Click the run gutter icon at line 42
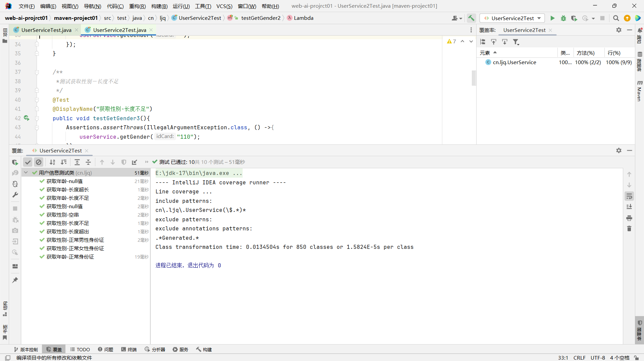The height and width of the screenshot is (361, 644). point(27,118)
